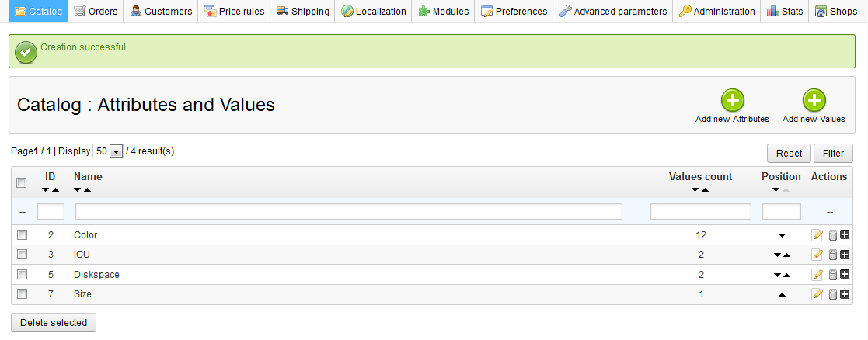Screen dimensions: 868x340
Task: Move Color position down with arrow
Action: tap(782, 235)
